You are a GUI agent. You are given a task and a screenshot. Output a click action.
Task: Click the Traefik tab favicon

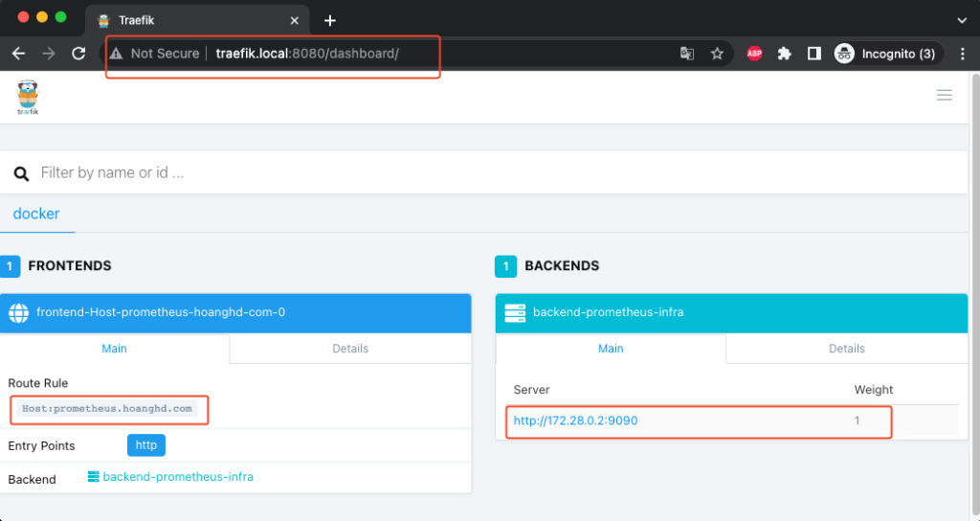tap(103, 21)
